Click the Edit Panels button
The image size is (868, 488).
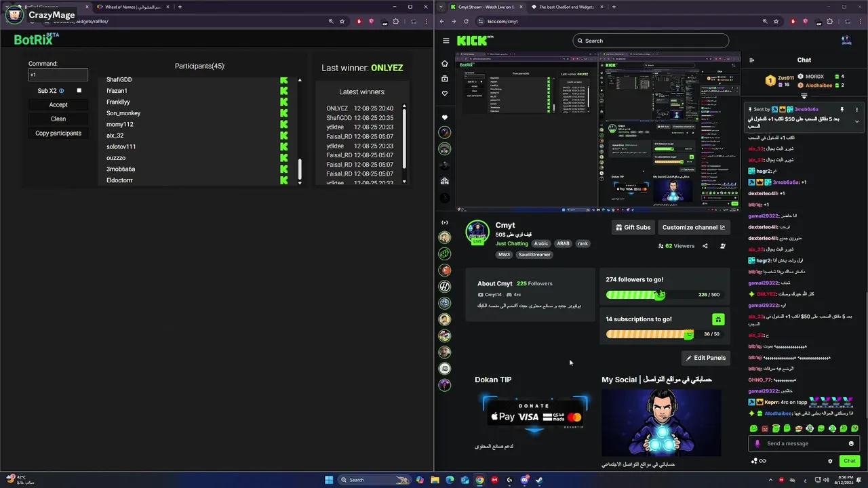pyautogui.click(x=706, y=358)
